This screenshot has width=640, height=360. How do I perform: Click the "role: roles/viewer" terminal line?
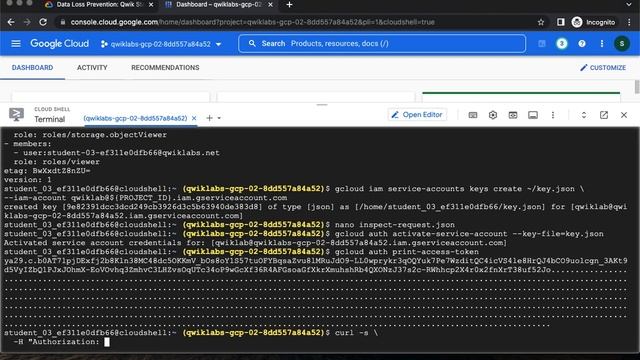pos(57,162)
